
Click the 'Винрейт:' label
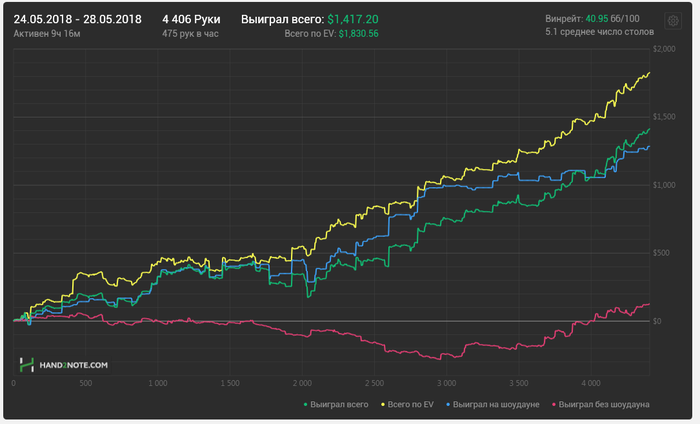(564, 19)
